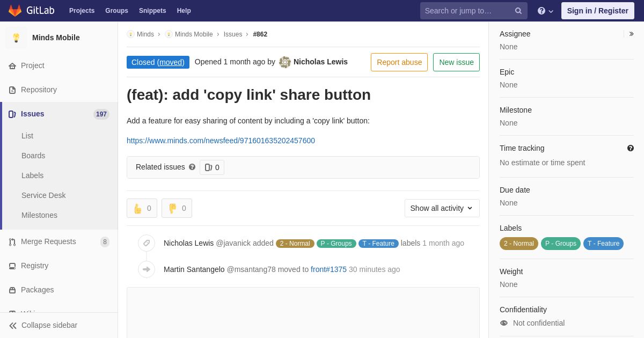Click the search magnifier icon
The image size is (644, 338).
pos(518,11)
